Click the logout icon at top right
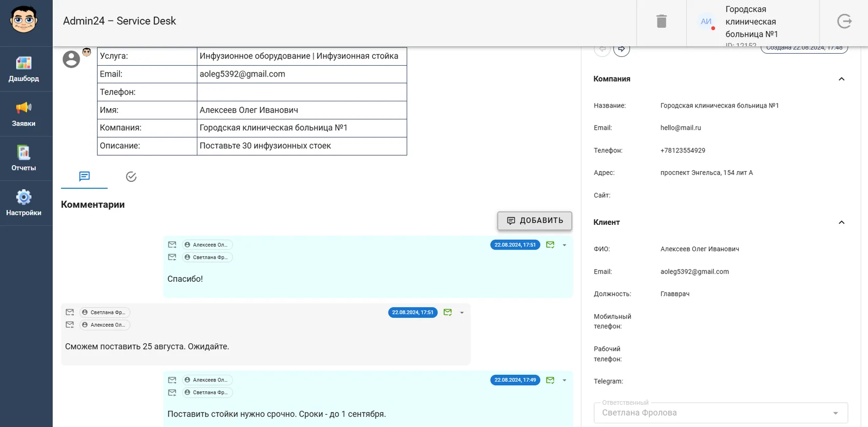868x427 pixels. point(844,21)
